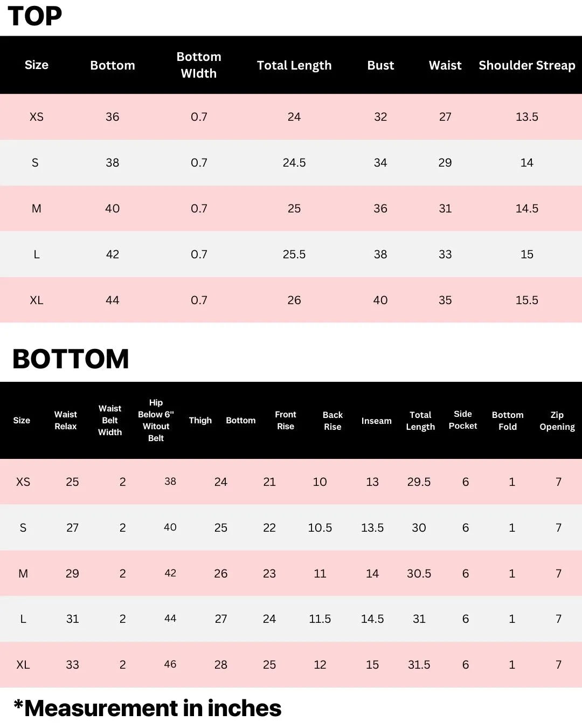Click the 24.5 total length value

294,163
